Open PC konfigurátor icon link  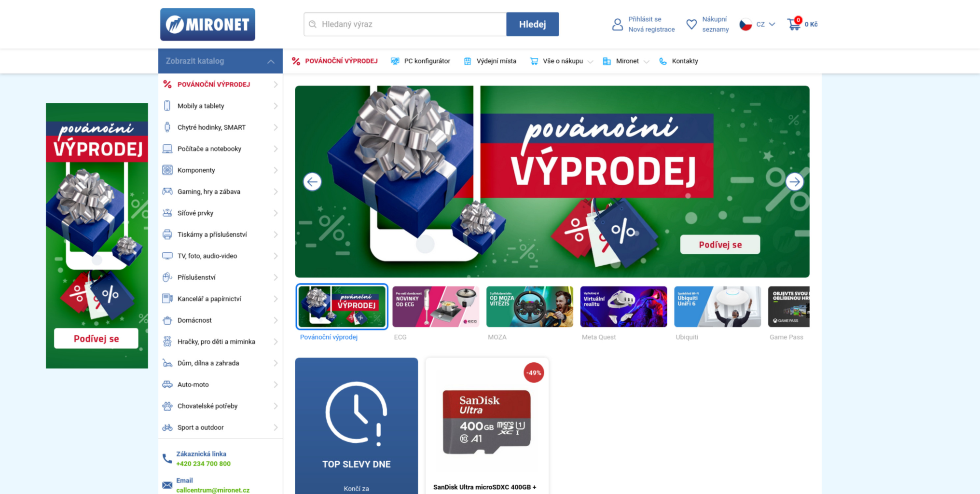[395, 61]
